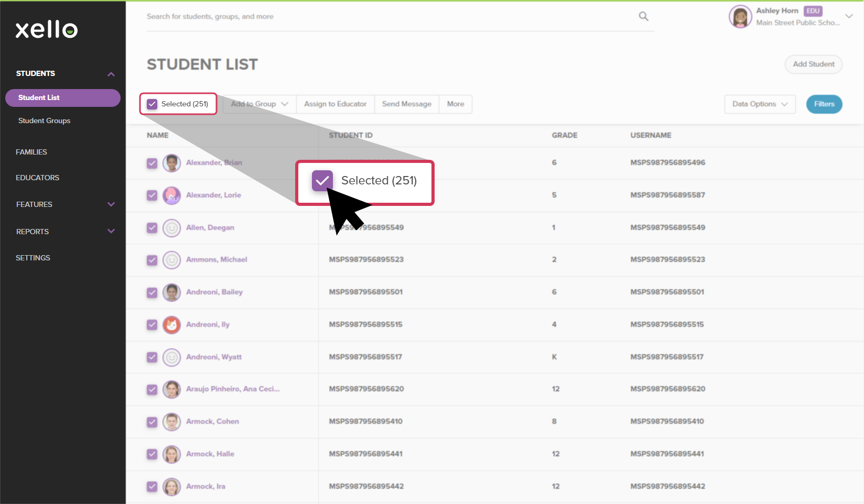The image size is (864, 504).
Task: Click Ashley Horn's profile avatar
Action: [740, 17]
